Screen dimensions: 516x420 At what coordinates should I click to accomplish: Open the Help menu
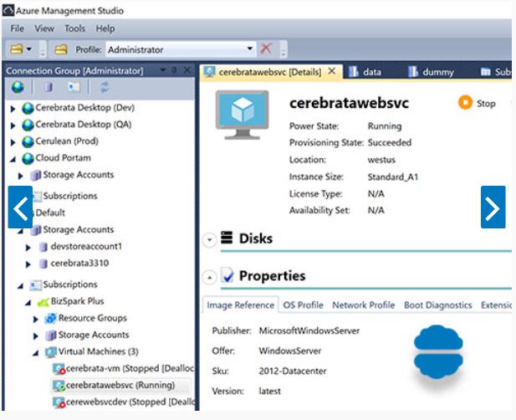point(105,28)
